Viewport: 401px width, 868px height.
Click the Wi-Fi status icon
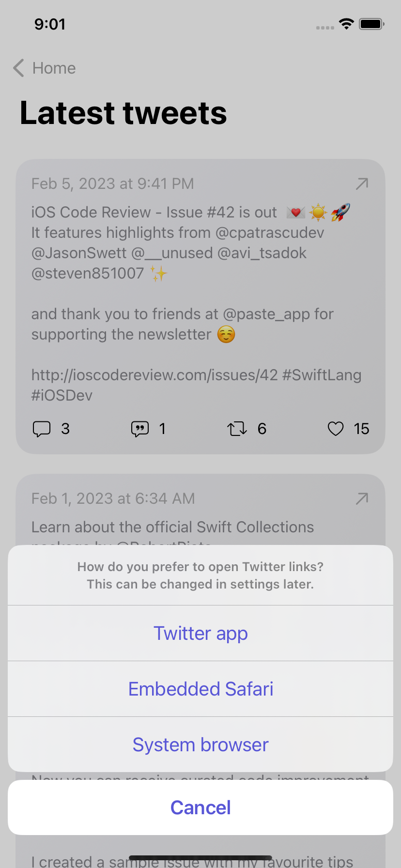click(346, 24)
